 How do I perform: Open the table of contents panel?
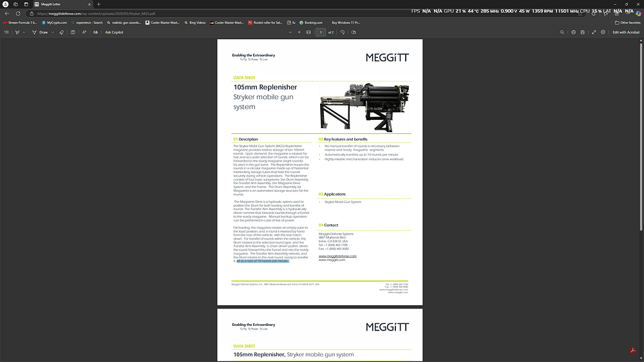pos(7,32)
